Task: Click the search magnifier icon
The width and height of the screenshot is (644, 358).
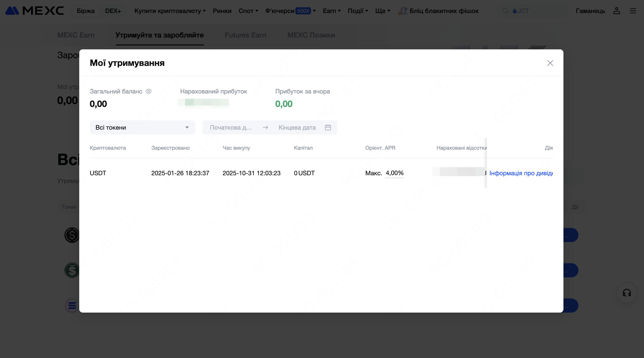Action: tap(505, 11)
